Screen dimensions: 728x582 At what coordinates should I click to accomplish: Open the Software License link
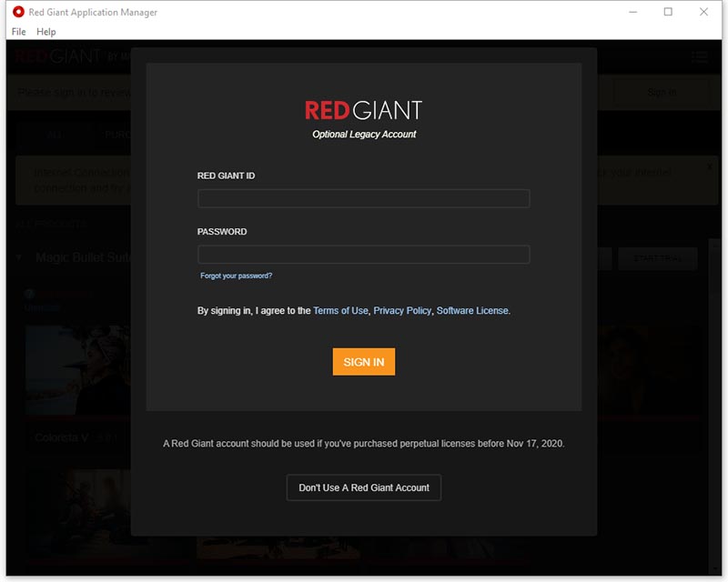[472, 310]
